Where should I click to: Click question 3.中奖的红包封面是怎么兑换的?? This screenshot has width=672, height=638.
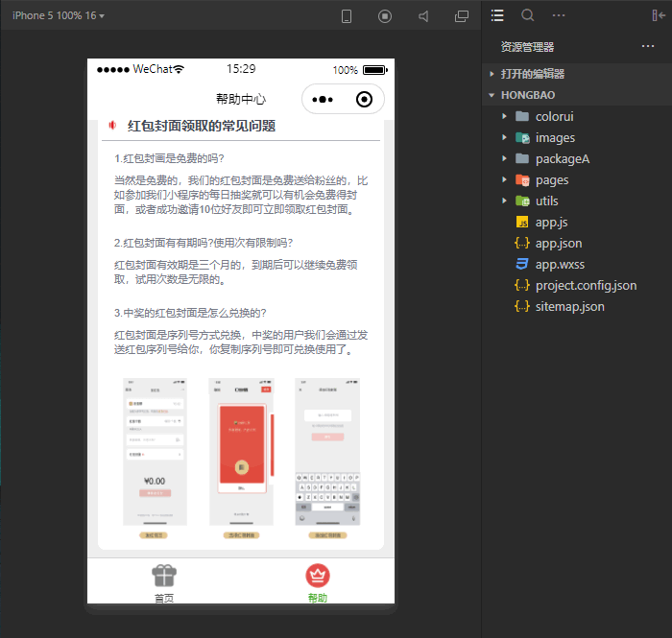pos(190,313)
